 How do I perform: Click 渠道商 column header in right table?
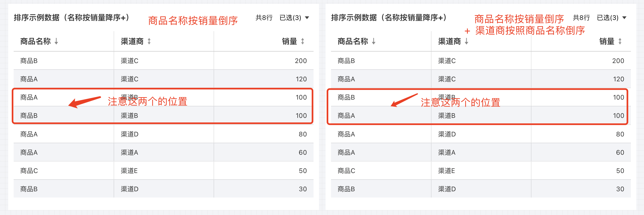point(450,41)
